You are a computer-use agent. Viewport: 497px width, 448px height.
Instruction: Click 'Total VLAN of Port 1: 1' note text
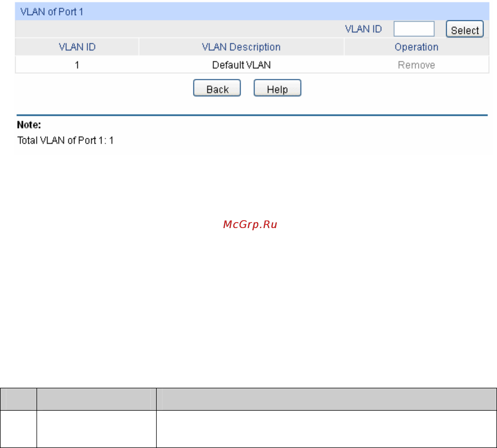65,140
